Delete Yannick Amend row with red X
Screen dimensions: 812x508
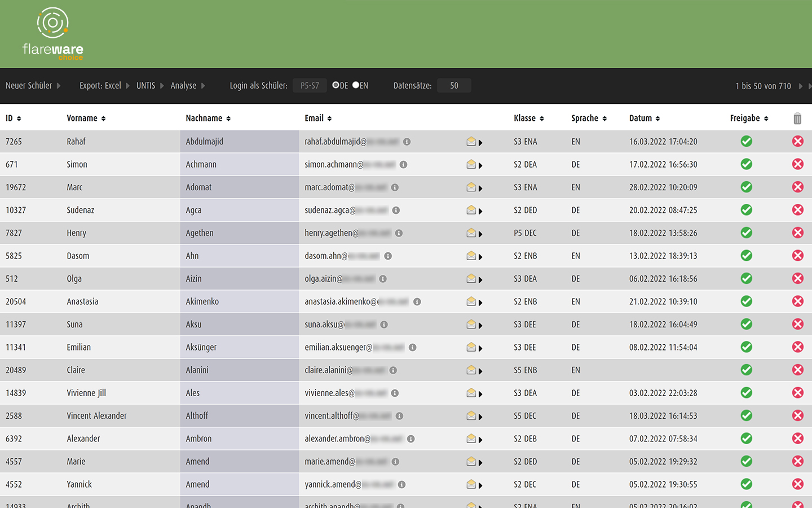[797, 484]
